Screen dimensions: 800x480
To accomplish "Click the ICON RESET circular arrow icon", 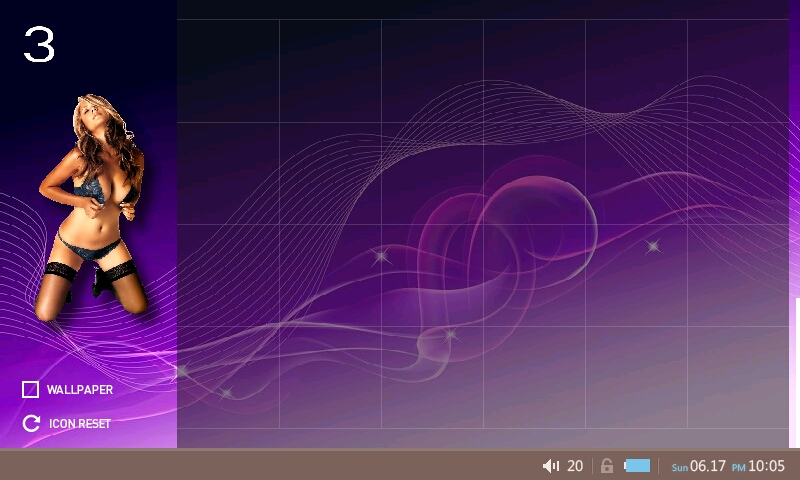I will (x=31, y=423).
